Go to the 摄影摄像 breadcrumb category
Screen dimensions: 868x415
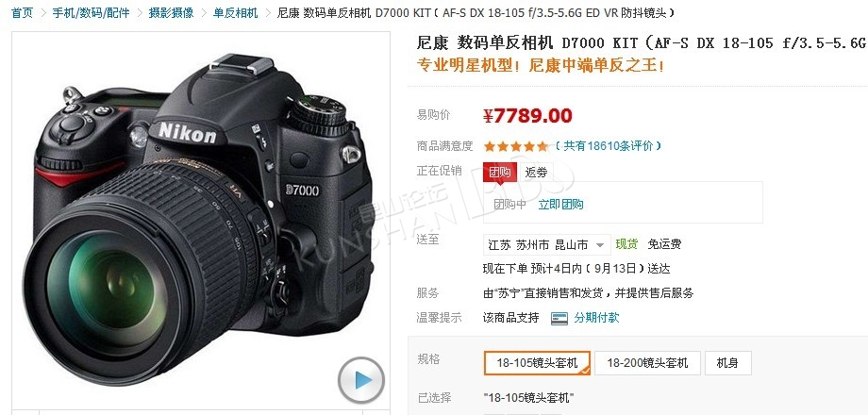point(171,12)
